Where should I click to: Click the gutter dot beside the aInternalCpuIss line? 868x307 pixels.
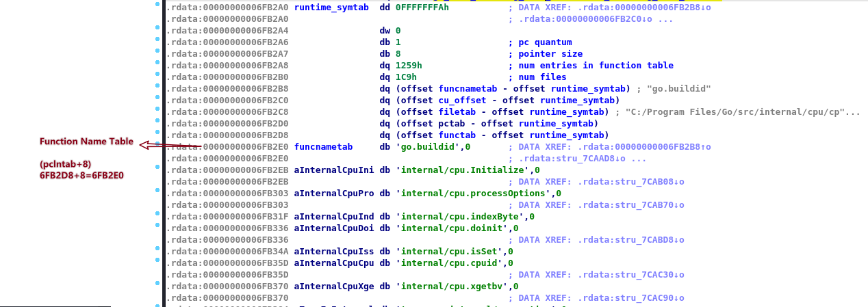157,252
